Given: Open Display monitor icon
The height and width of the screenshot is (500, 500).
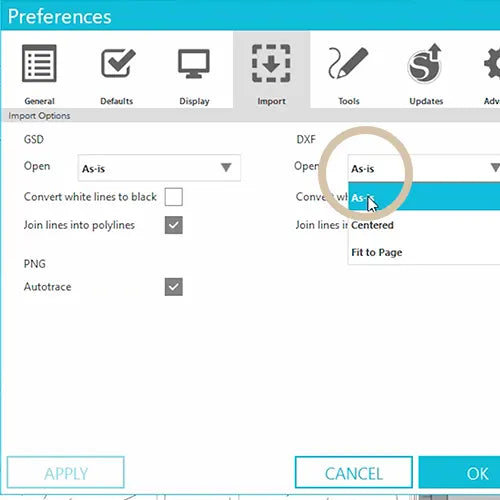Looking at the screenshot, I should pyautogui.click(x=194, y=63).
